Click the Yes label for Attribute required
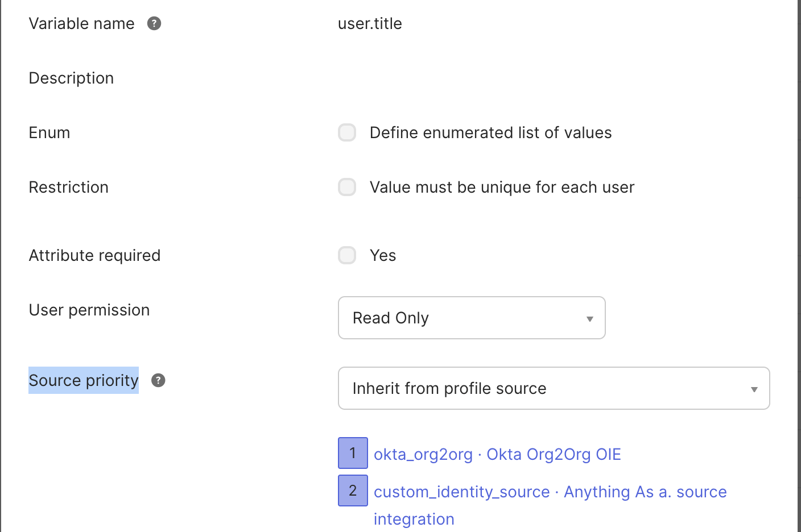The width and height of the screenshot is (801, 532). click(x=383, y=255)
